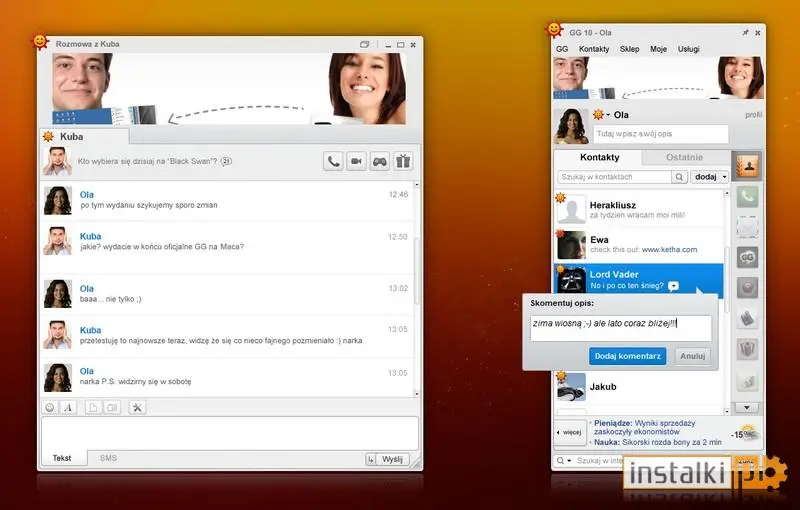
Task: Open the Kontakty menu
Action: [594, 49]
